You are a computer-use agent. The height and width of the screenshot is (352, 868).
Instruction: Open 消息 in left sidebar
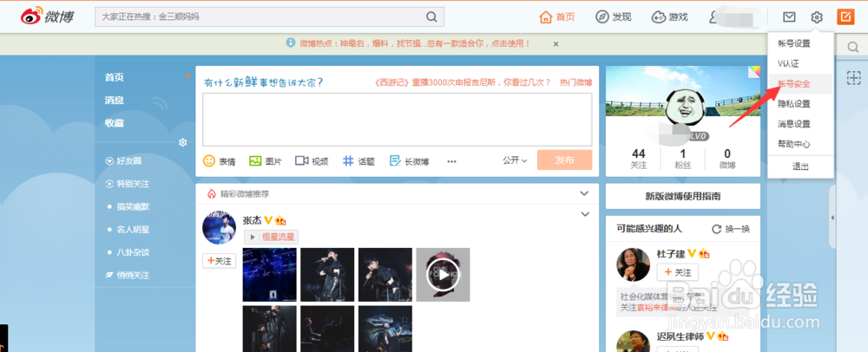[x=114, y=100]
